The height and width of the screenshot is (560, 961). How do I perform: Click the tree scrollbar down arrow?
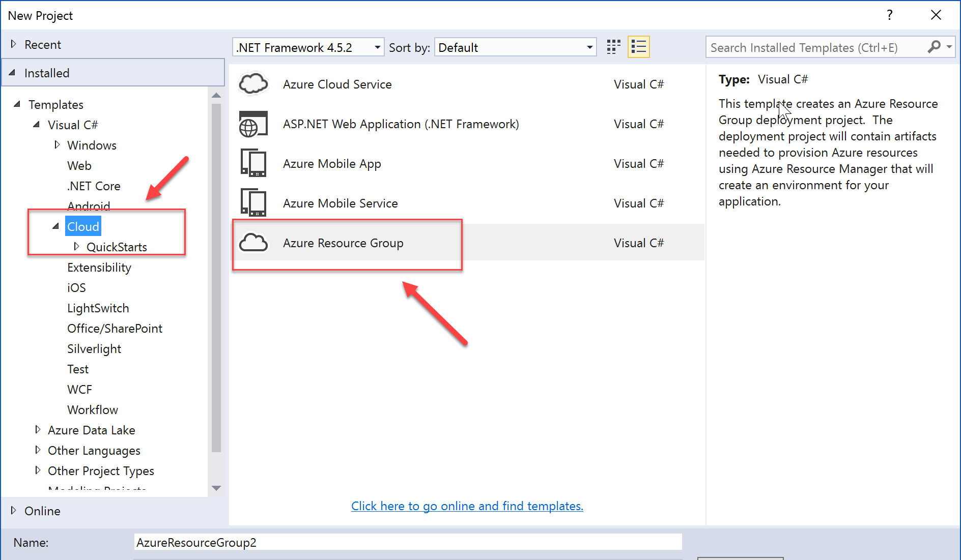tap(216, 488)
